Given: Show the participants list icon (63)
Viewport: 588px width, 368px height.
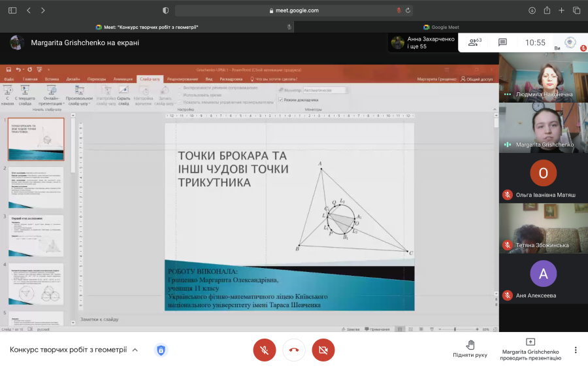Looking at the screenshot, I should (x=475, y=42).
